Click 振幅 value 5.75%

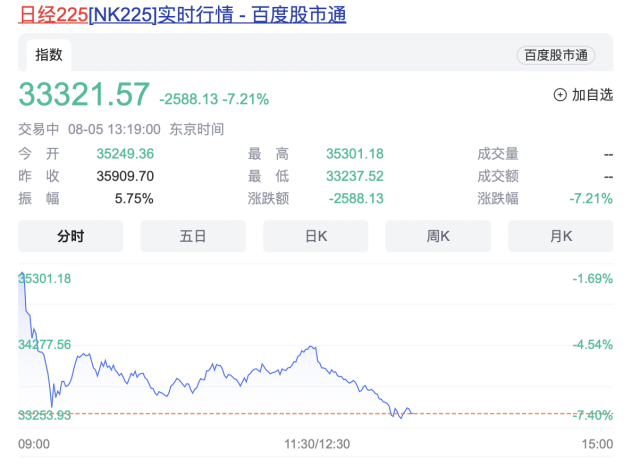tap(134, 199)
